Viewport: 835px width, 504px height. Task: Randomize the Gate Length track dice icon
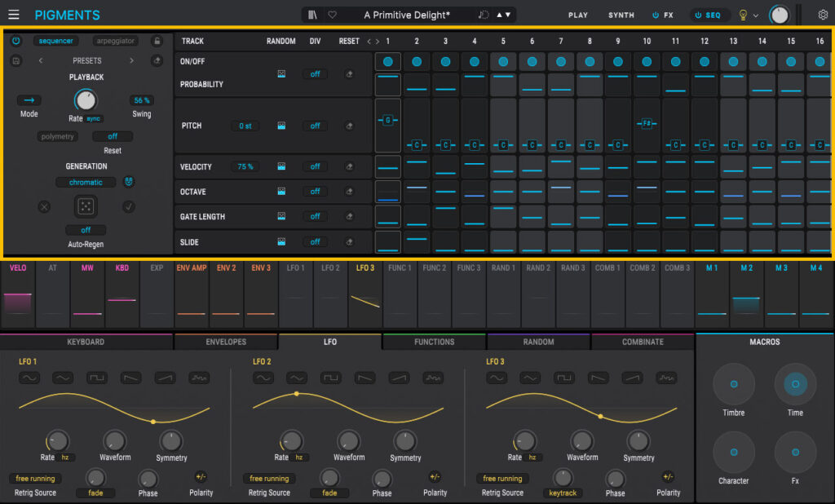point(281,216)
